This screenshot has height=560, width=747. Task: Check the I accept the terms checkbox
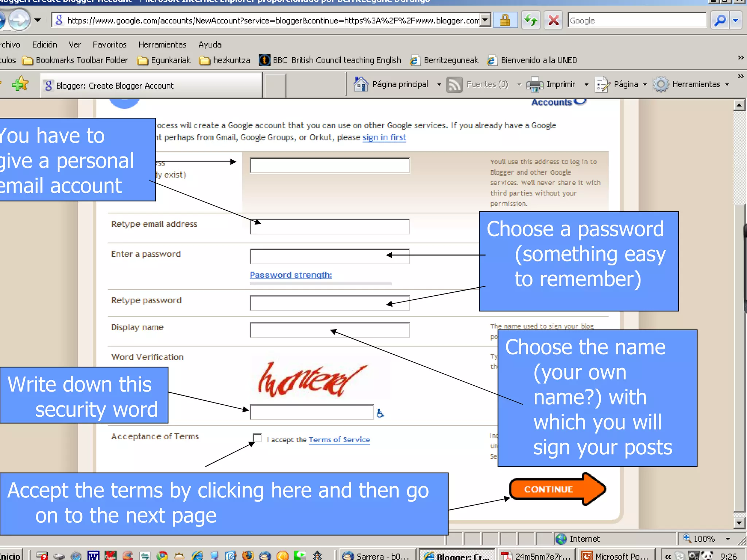click(x=257, y=438)
